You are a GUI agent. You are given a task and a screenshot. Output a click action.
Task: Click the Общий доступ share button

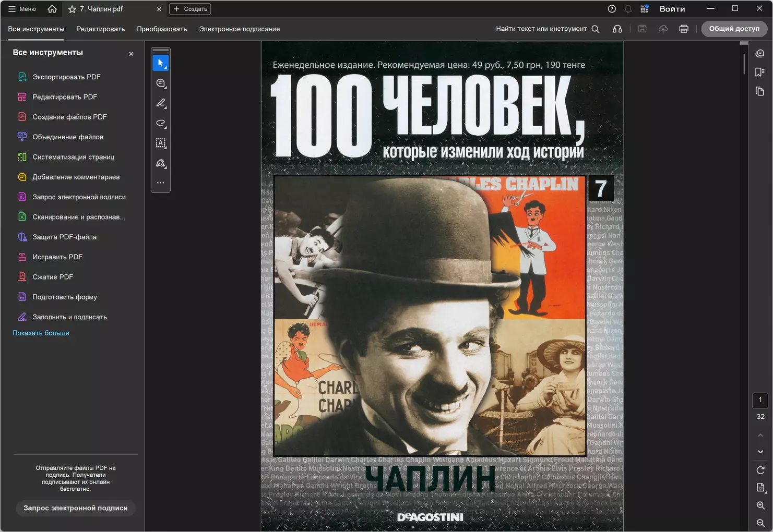coord(734,29)
